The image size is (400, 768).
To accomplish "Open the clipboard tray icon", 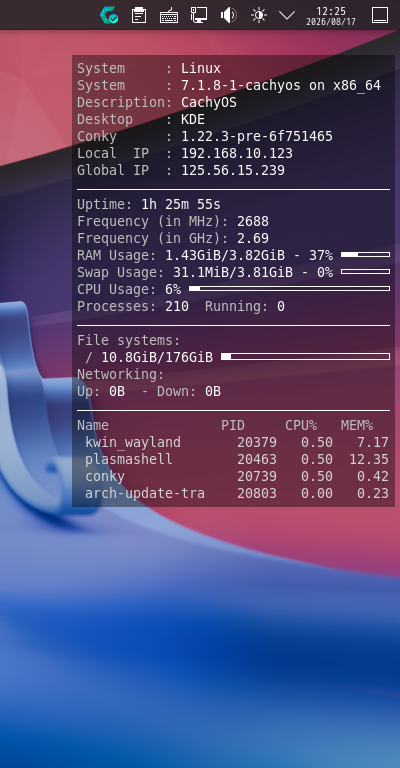I will coord(139,15).
